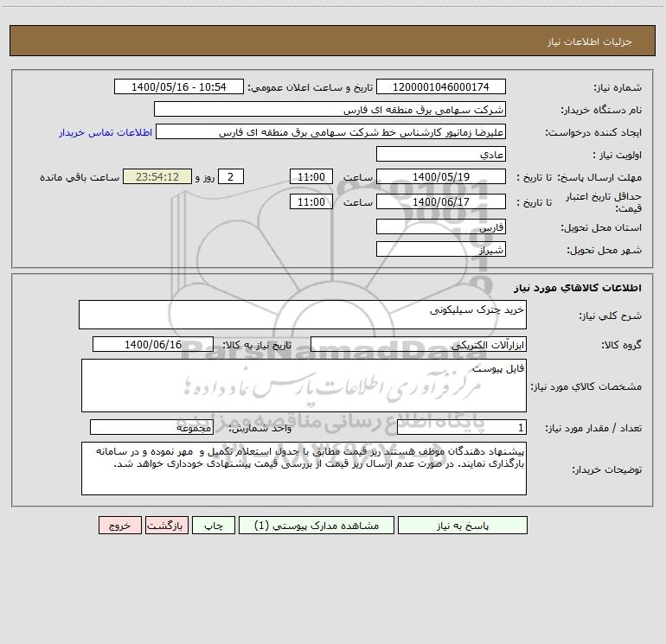The height and width of the screenshot is (644, 666).
Task: Click the response deadline time field beside 1400/05/19
Action: coord(311,176)
